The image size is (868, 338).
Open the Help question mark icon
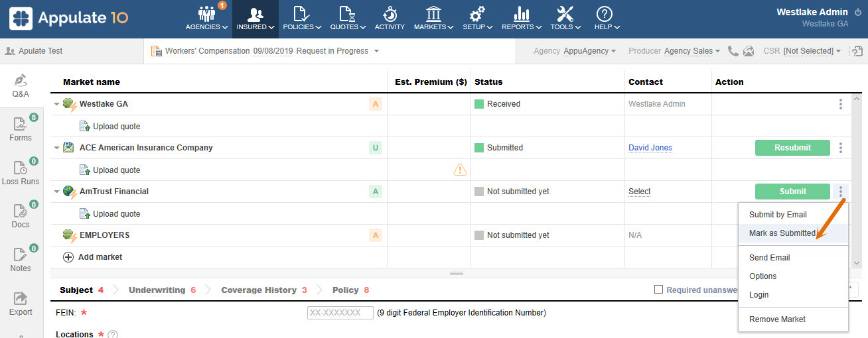(x=604, y=14)
